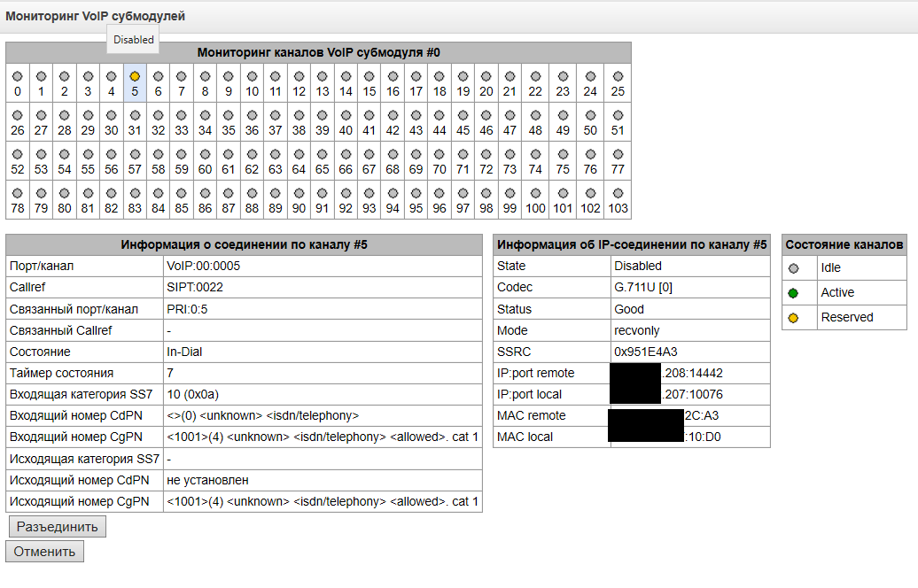Click the MAC remote value 2C:A3
Viewport: 918px width, 588px height.
pos(702,416)
